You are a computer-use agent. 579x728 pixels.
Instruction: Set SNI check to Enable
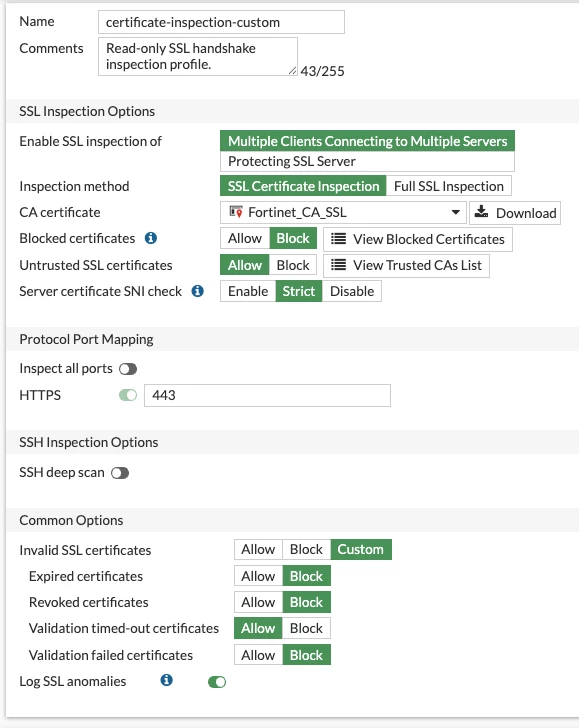click(x=248, y=291)
